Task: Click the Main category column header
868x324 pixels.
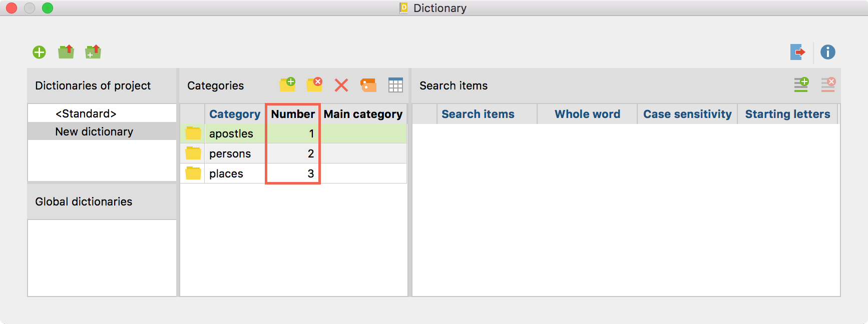Action: [x=363, y=114]
